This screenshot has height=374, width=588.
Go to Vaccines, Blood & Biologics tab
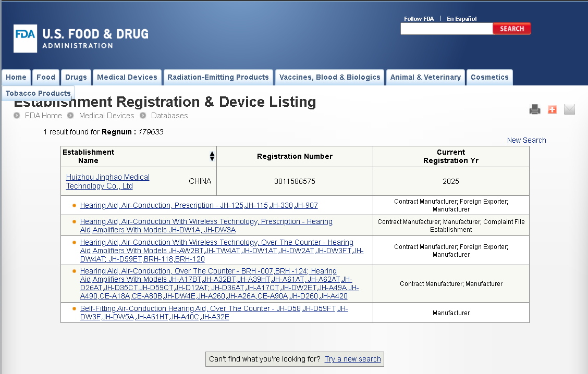pyautogui.click(x=329, y=77)
